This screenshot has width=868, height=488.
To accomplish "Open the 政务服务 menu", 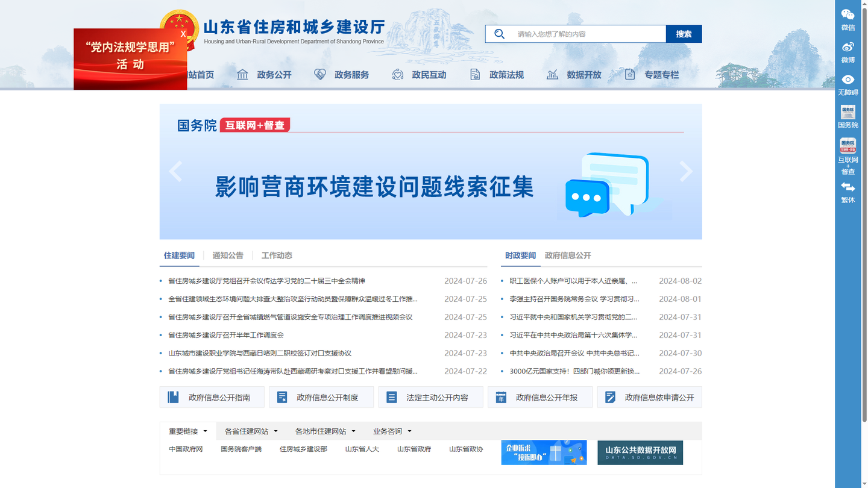I will click(x=351, y=75).
